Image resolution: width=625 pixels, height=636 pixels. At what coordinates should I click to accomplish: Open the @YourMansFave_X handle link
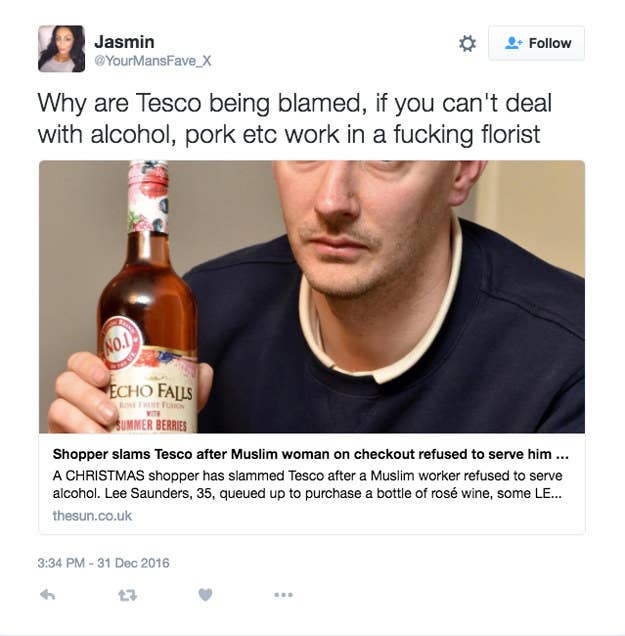tap(152, 61)
